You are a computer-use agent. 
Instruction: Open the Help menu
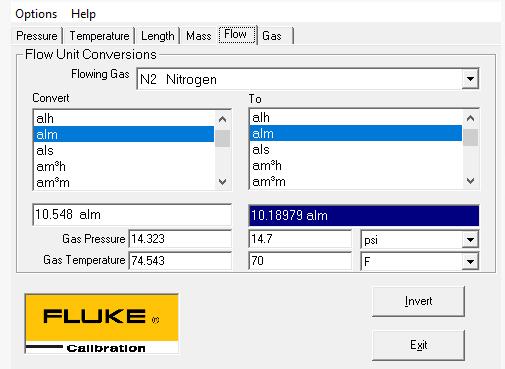(x=83, y=14)
